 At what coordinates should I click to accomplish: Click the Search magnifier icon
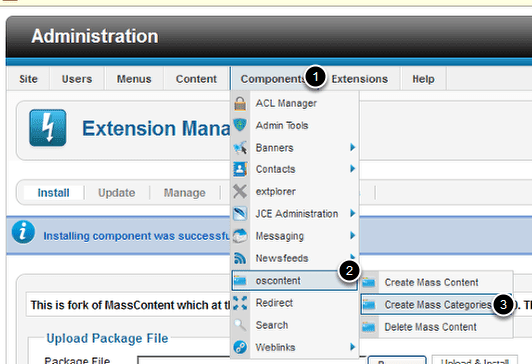tap(240, 325)
